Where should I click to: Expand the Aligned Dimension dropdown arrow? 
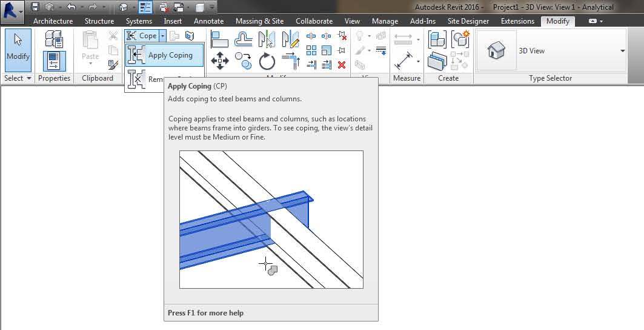[x=418, y=61]
